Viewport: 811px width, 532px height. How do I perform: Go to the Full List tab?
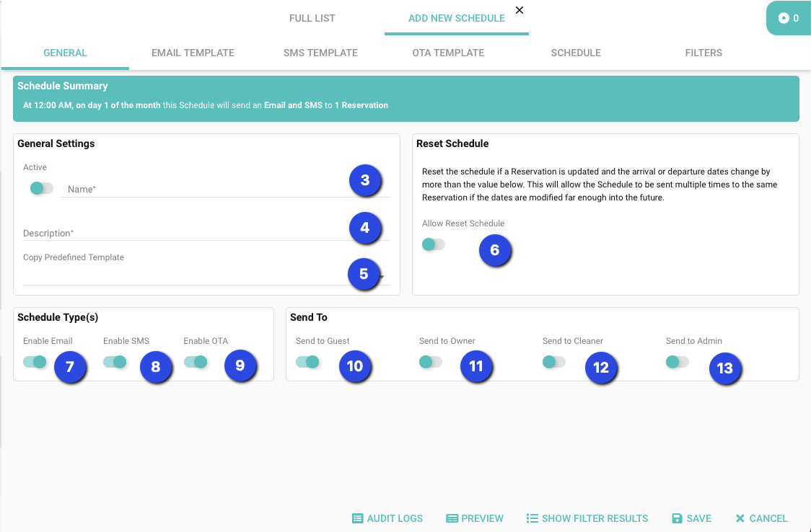pos(312,18)
